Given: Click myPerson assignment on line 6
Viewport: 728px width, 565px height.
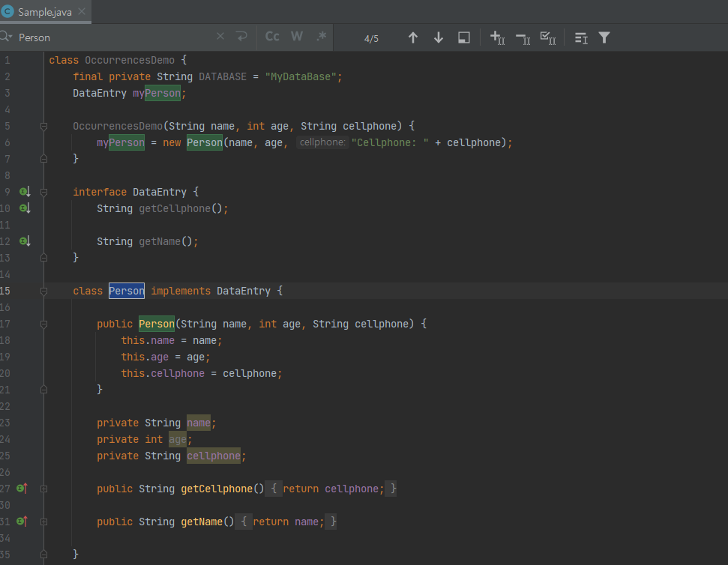Looking at the screenshot, I should pos(121,142).
